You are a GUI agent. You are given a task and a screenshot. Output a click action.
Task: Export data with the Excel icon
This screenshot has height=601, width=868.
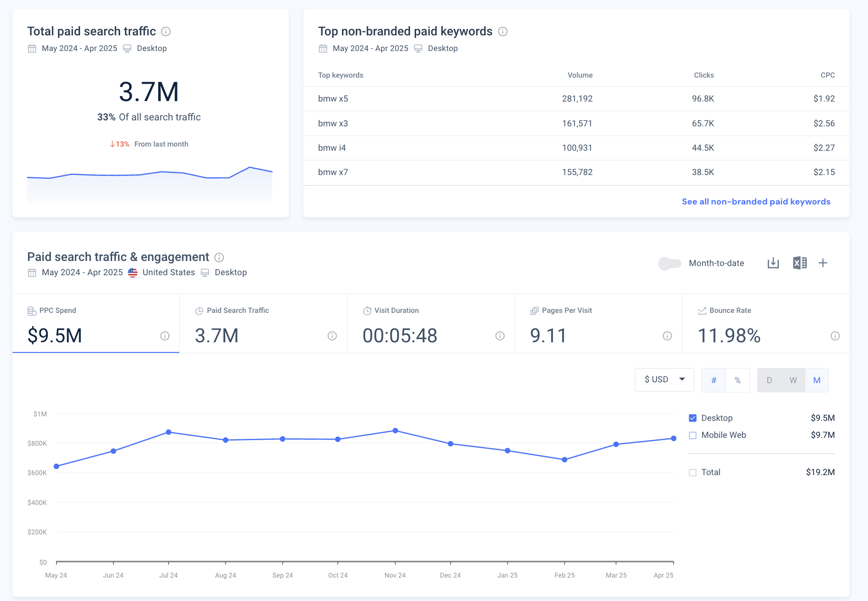click(x=800, y=263)
